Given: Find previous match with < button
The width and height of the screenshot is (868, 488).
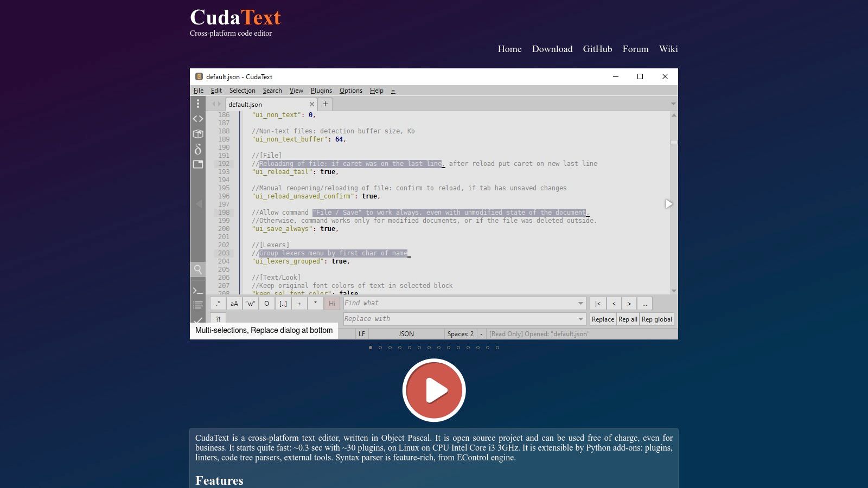Looking at the screenshot, I should tap(614, 304).
